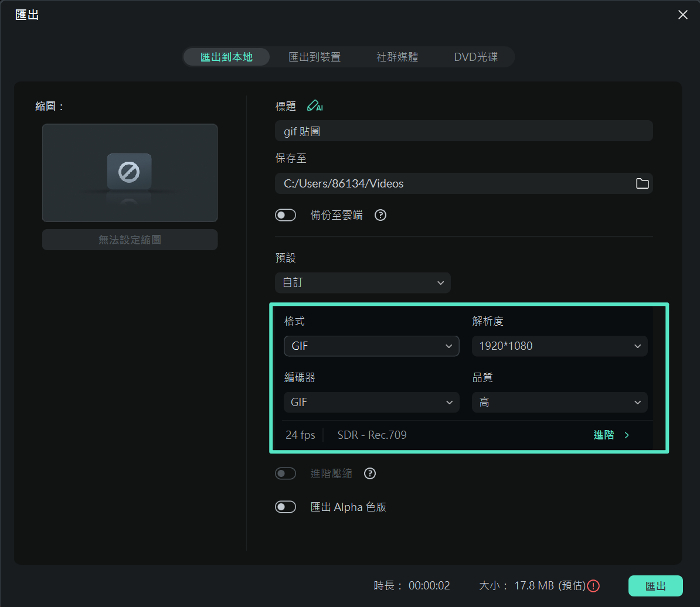Enable the 匯出 Alpha 色版 switch
Viewport: 700px width, 607px height.
(286, 507)
